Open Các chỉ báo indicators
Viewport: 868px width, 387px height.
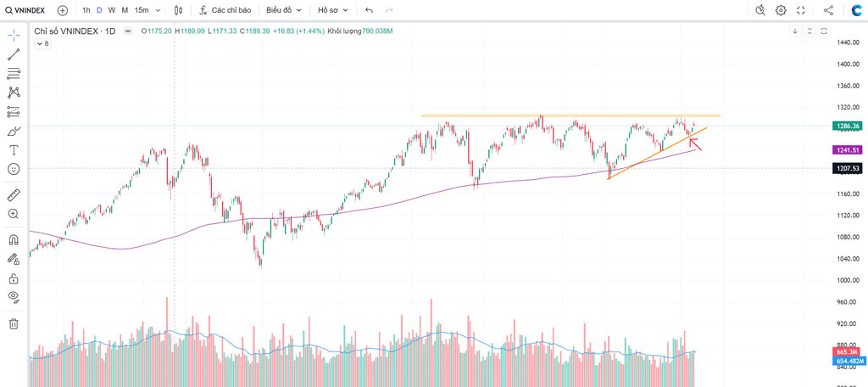pos(225,10)
